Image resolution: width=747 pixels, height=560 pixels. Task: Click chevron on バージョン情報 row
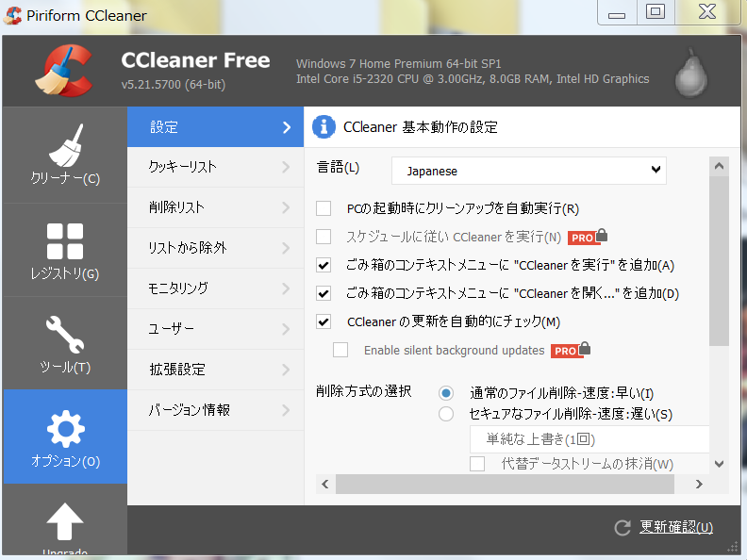point(286,410)
